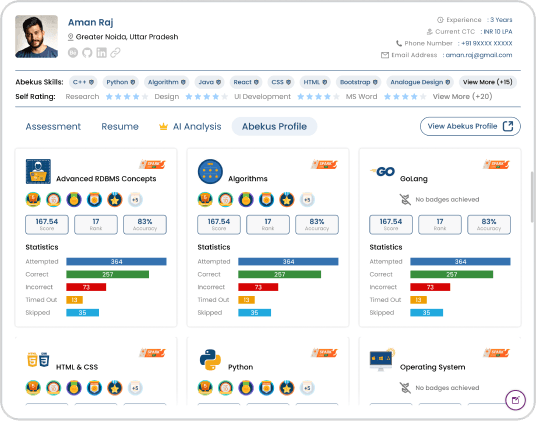Click the Spark badge on Advanced RDBMS card
The image size is (536, 421).
pyautogui.click(x=152, y=164)
